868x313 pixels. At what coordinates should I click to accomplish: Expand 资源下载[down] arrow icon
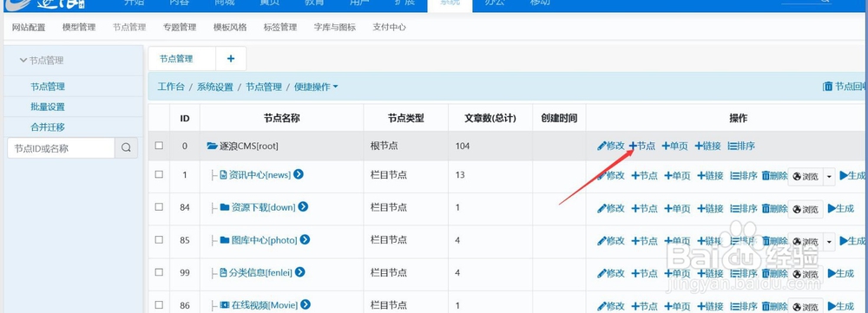point(303,207)
